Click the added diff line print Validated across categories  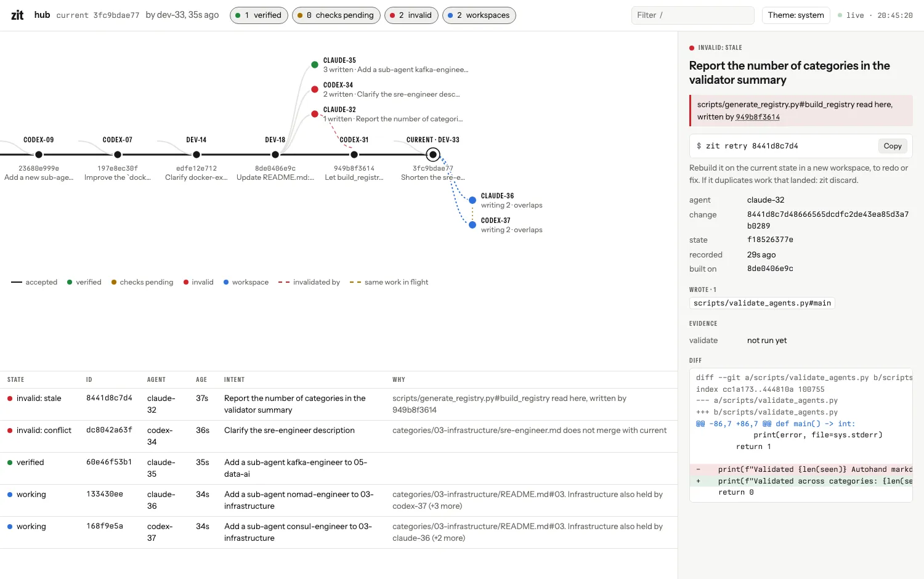coord(801,481)
